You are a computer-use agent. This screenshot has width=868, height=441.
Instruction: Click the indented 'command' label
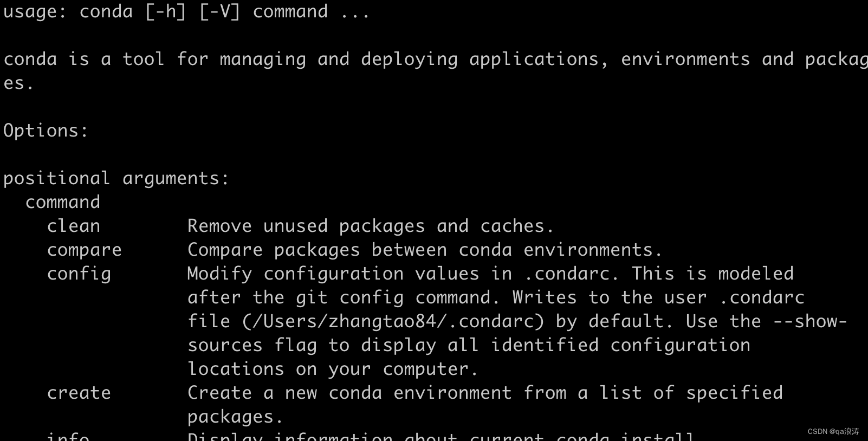62,202
